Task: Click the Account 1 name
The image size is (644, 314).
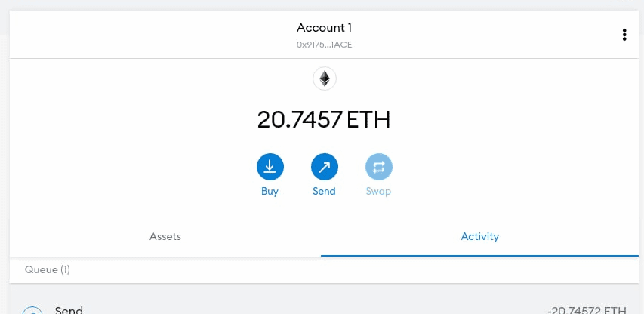Action: [x=325, y=28]
